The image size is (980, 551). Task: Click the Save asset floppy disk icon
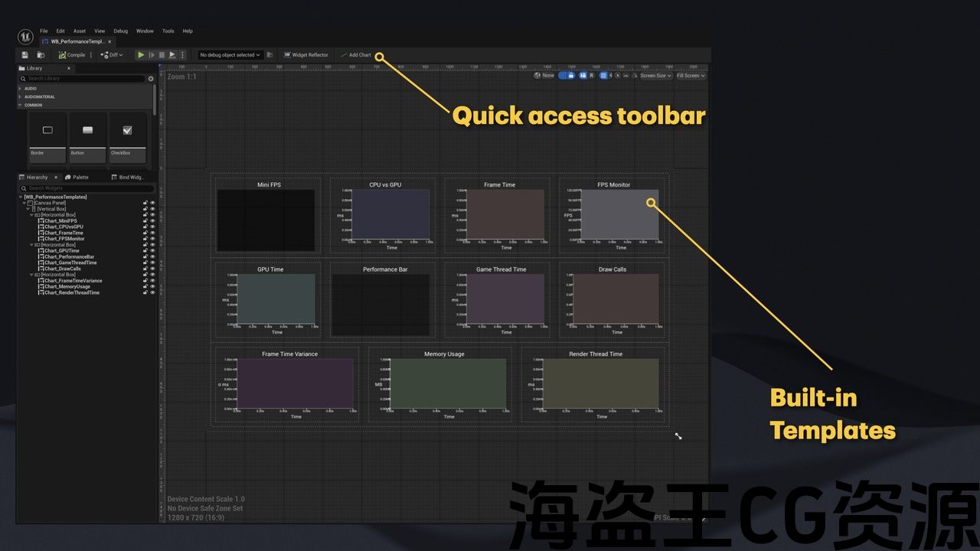pyautogui.click(x=24, y=55)
